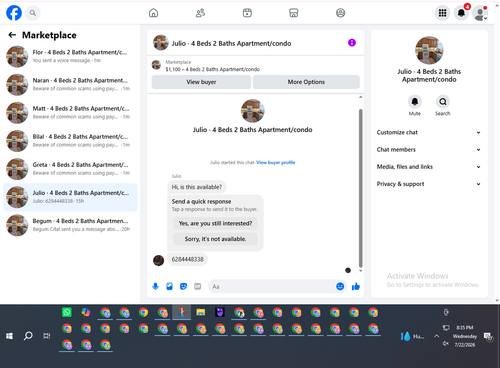Open WhatsApp from taskbar
Viewport: 500px width, 368px height.
(x=67, y=312)
